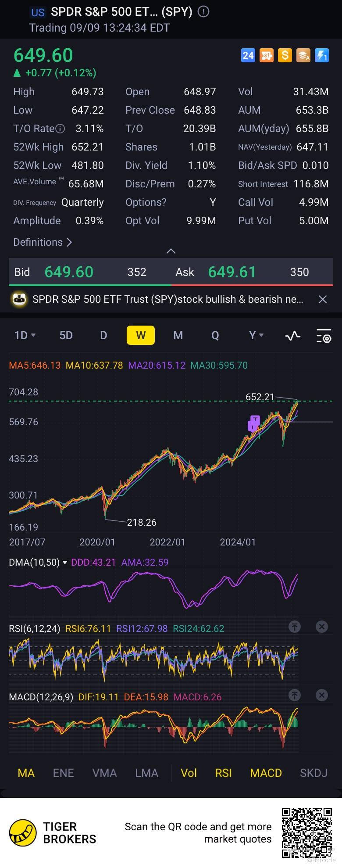Screen dimensions: 342x868
Task: Tap the US market flag label
Action: (x=38, y=12)
